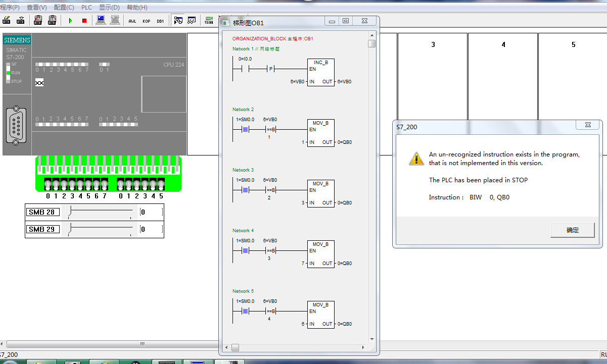Screen dimensions: 607x364
Task: Click expansion module slot 3
Action: pos(433,94)
